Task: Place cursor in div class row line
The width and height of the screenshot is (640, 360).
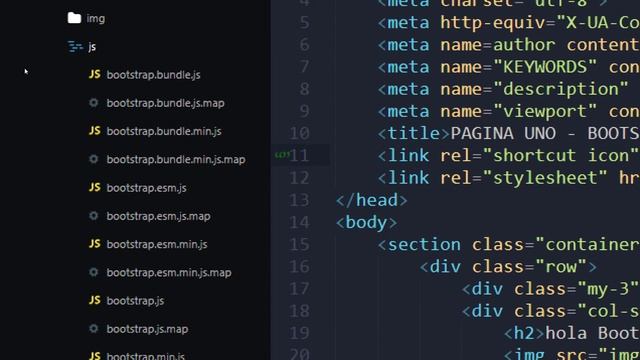Action: point(509,267)
